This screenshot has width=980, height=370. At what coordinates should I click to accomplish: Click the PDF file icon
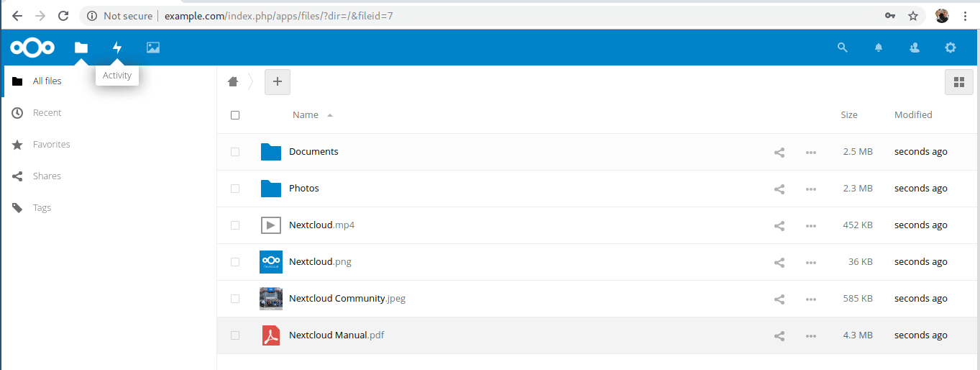coord(271,335)
